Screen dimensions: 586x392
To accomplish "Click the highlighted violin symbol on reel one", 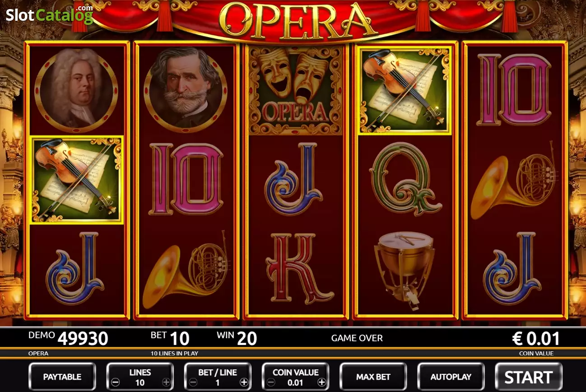I will pyautogui.click(x=77, y=180).
